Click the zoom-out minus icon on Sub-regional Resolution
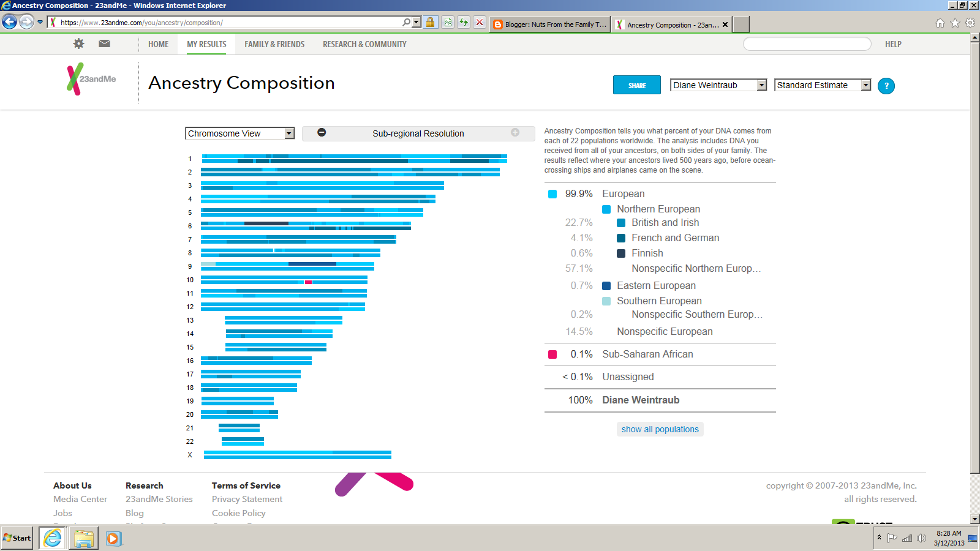This screenshot has width=980, height=551. pyautogui.click(x=321, y=133)
